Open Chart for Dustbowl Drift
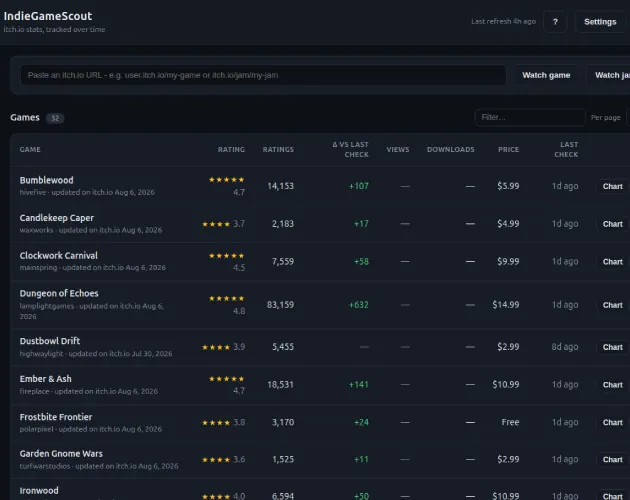Screen dimensions: 630x500 click(x=612, y=347)
